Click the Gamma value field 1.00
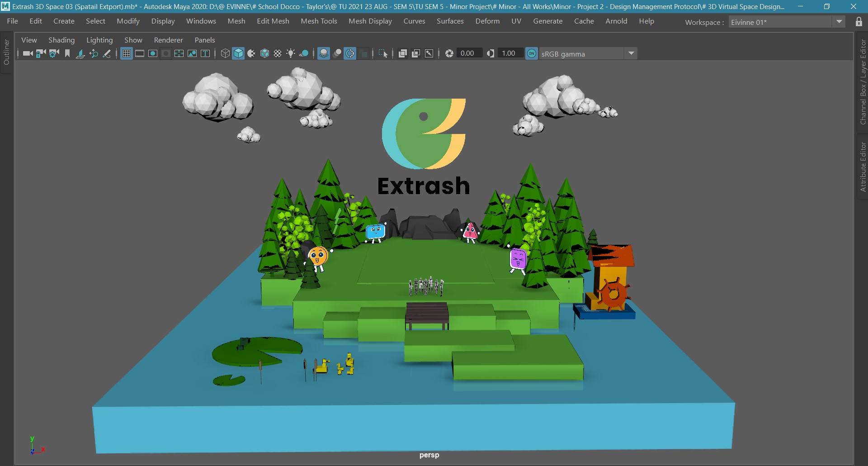The height and width of the screenshot is (466, 868). (510, 53)
